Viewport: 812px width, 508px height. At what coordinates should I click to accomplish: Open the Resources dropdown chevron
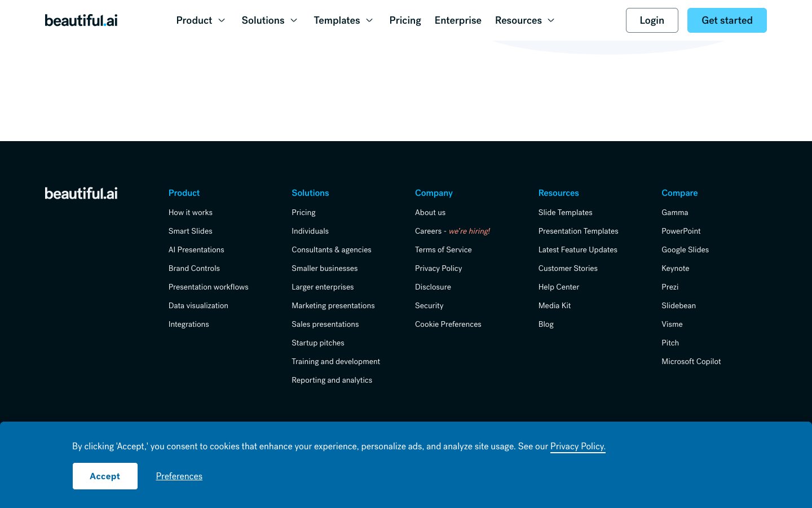pos(551,20)
